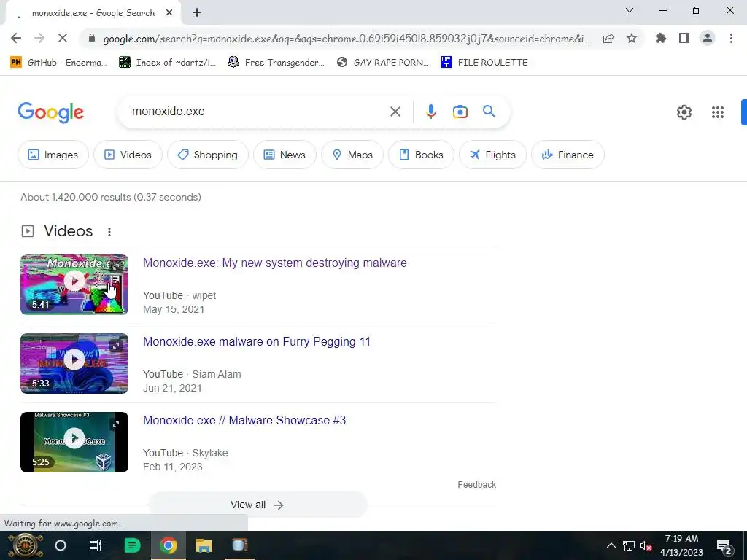
Task: Filter results by Maps
Action: 352,155
